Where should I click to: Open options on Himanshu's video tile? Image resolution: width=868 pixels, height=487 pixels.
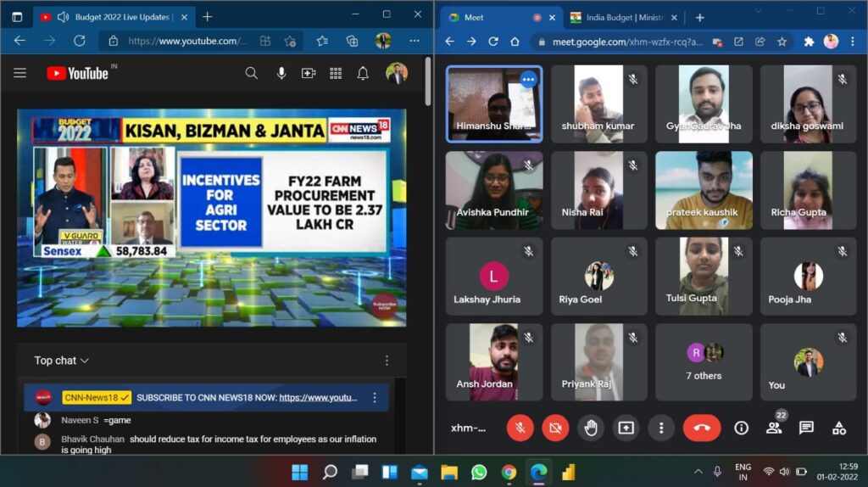pos(529,80)
